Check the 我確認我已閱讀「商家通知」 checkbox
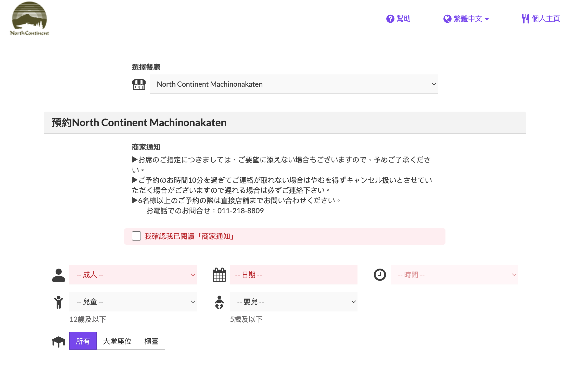The width and height of the screenshot is (588, 370). click(x=136, y=236)
